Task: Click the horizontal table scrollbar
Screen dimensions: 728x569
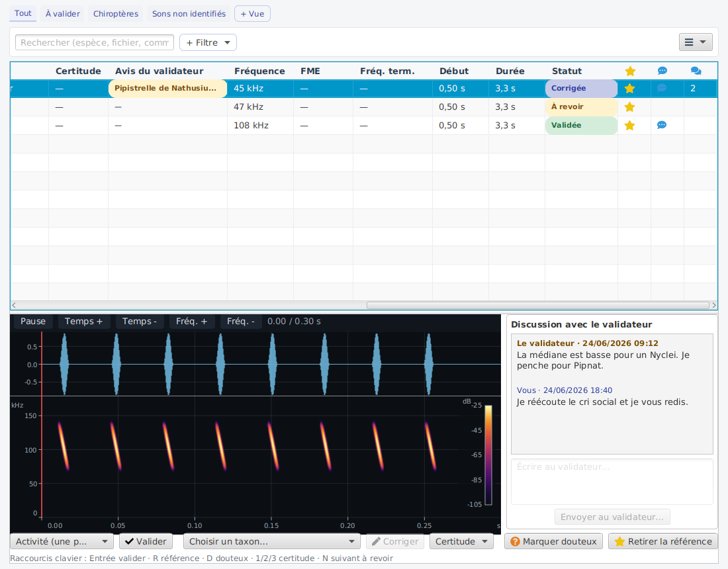Action: pos(537,306)
